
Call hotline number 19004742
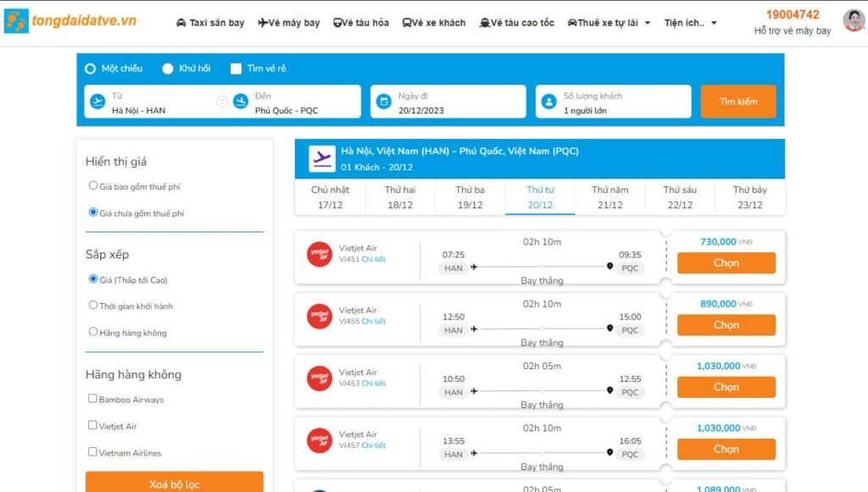[793, 14]
